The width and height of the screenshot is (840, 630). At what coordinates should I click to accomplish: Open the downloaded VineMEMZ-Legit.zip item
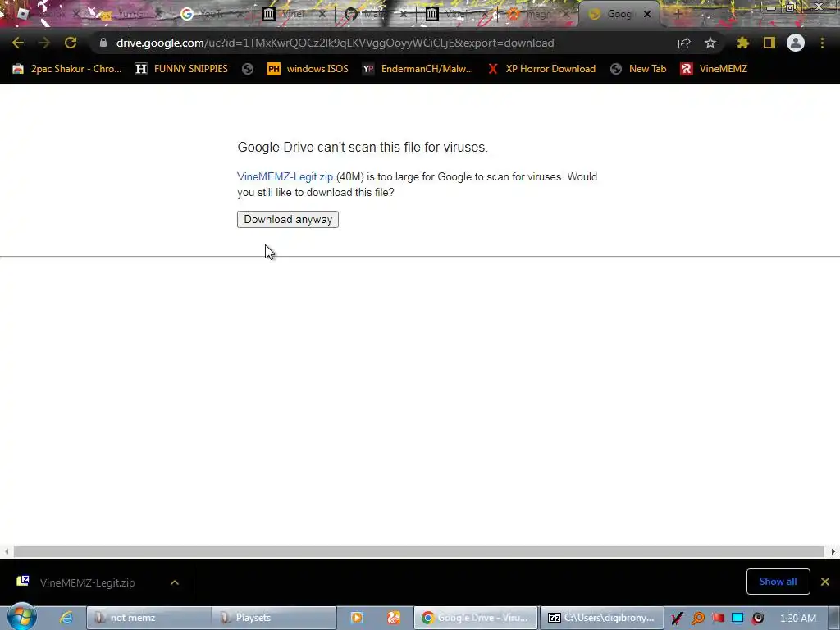click(x=87, y=582)
